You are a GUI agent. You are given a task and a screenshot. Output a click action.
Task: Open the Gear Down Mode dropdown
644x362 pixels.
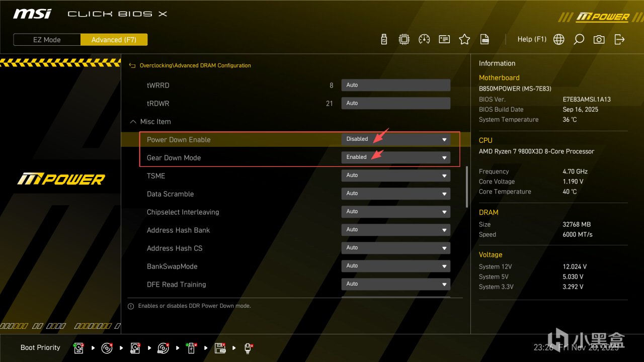[395, 157]
